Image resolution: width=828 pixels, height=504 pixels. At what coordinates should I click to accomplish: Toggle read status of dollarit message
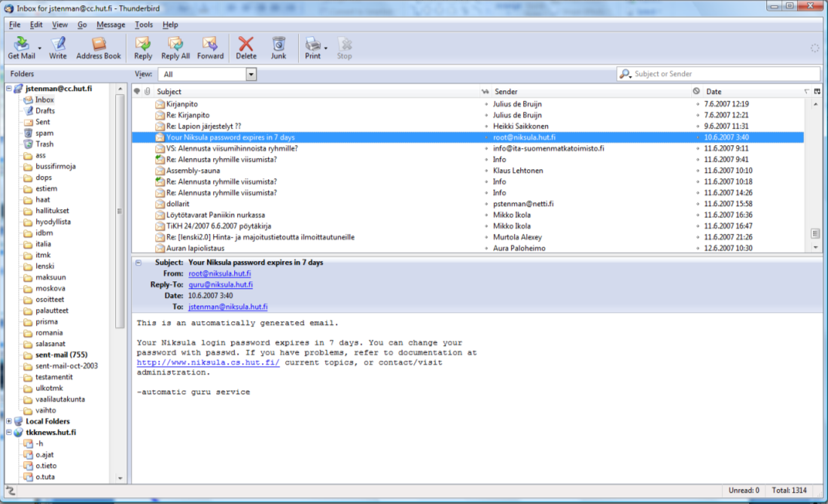click(x=486, y=204)
